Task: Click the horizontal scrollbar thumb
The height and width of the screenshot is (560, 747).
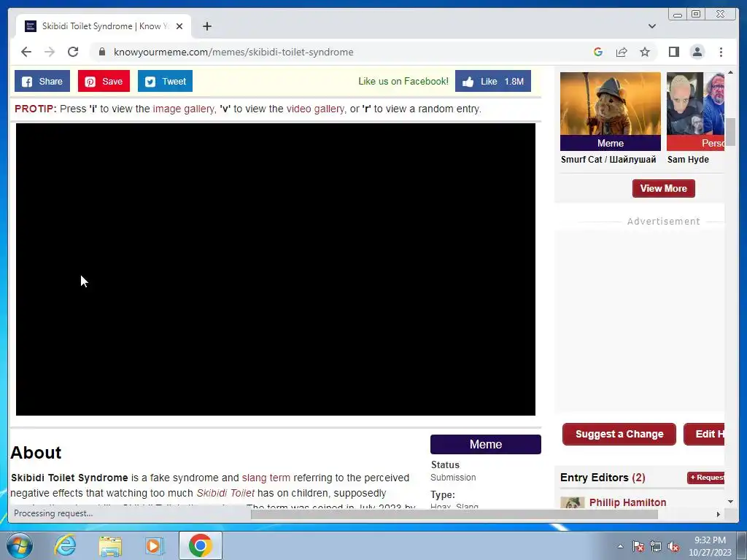Action: click(454, 514)
